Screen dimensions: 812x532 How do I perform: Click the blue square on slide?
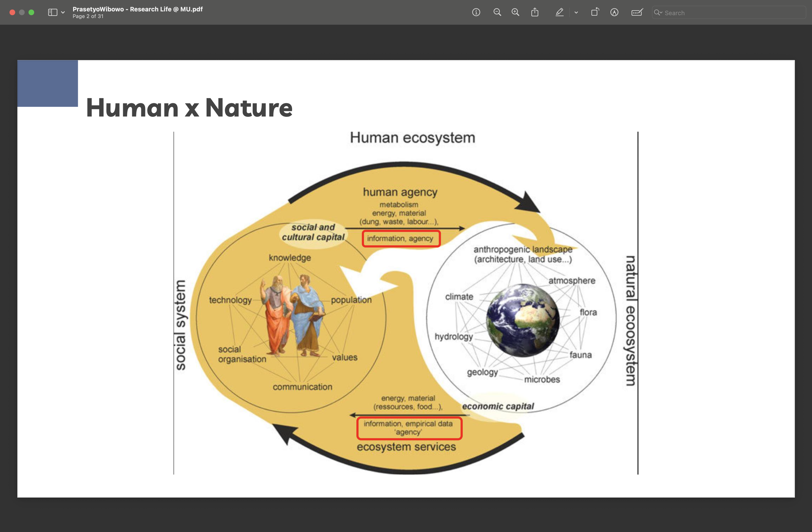tap(47, 83)
